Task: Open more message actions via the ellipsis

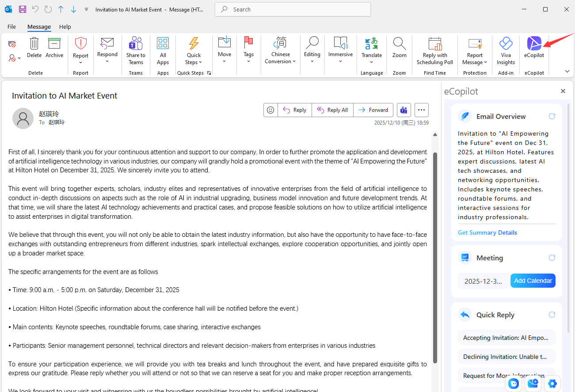Action: 421,110
